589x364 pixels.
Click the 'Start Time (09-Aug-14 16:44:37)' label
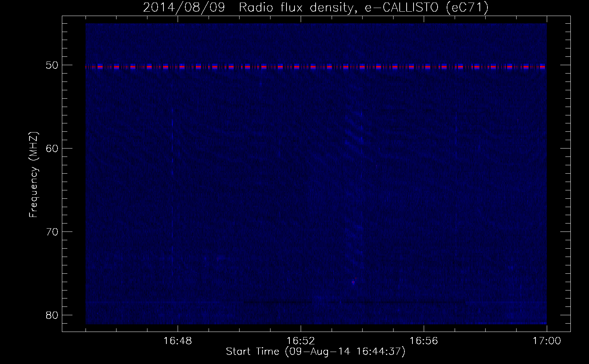[316, 352]
